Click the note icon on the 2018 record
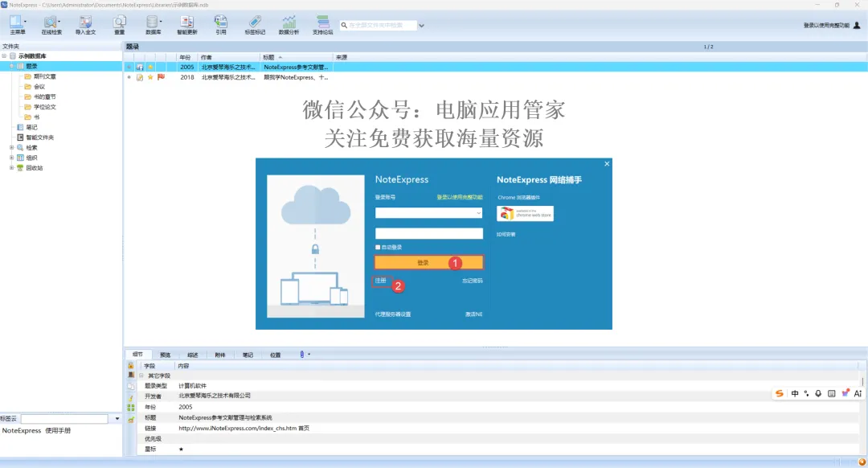The width and height of the screenshot is (868, 468). tap(140, 77)
